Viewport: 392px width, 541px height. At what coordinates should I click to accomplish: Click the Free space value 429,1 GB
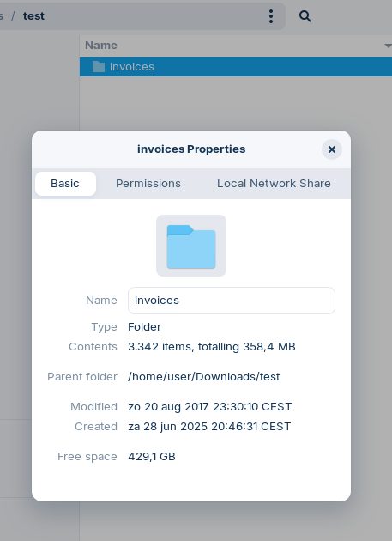[x=152, y=457]
